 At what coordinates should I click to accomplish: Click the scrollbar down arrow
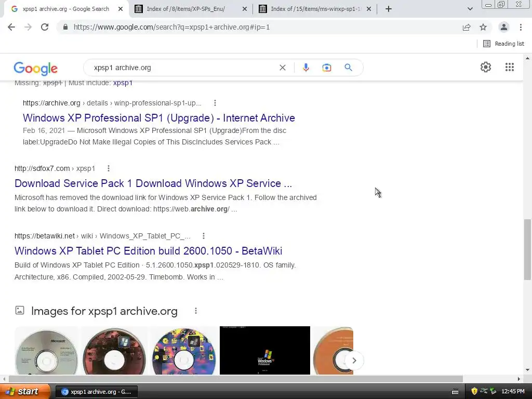coord(527,370)
